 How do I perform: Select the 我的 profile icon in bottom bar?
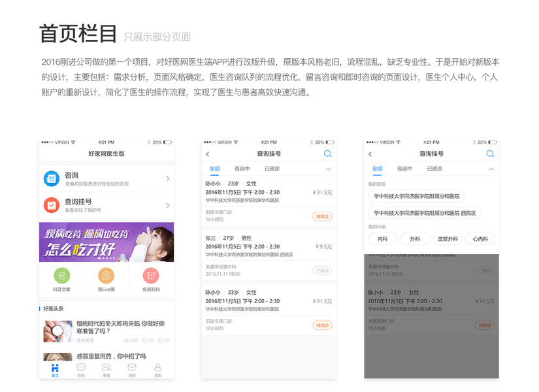(x=158, y=368)
